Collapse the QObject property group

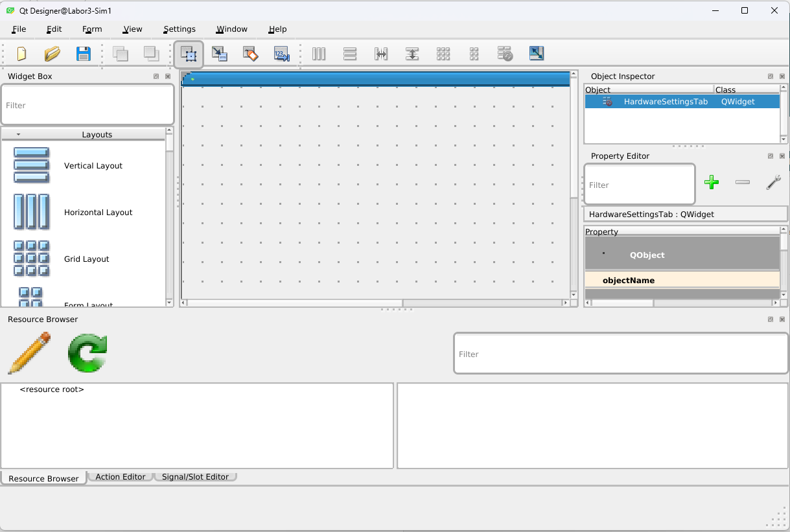point(603,253)
